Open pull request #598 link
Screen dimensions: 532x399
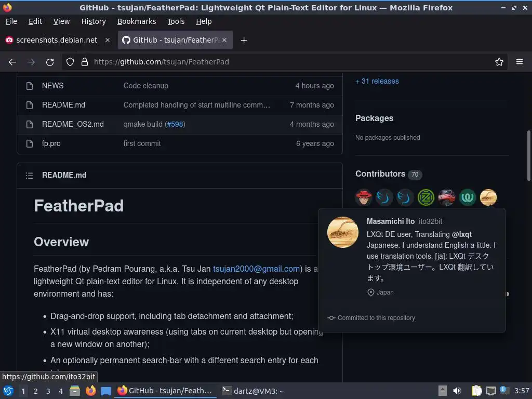[175, 125]
